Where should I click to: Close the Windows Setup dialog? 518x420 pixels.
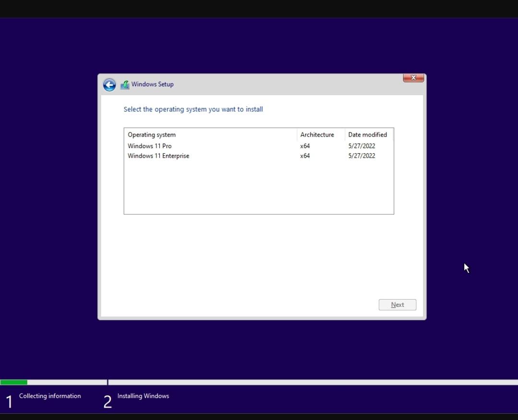pyautogui.click(x=413, y=78)
